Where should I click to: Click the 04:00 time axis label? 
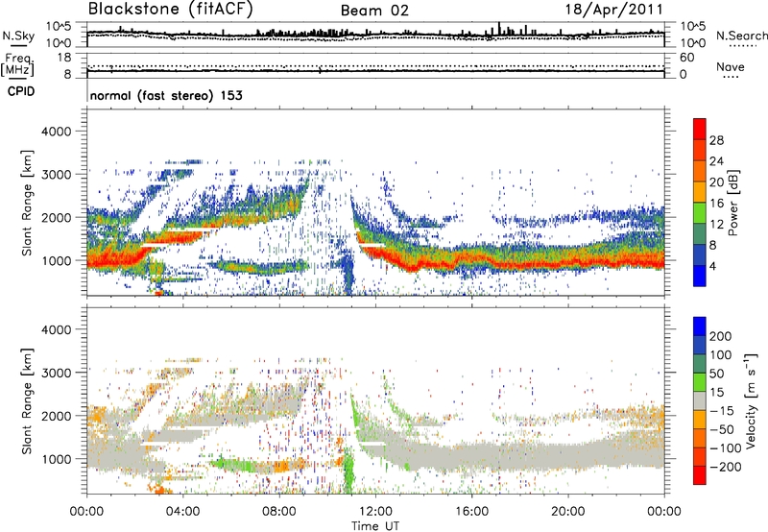(182, 512)
